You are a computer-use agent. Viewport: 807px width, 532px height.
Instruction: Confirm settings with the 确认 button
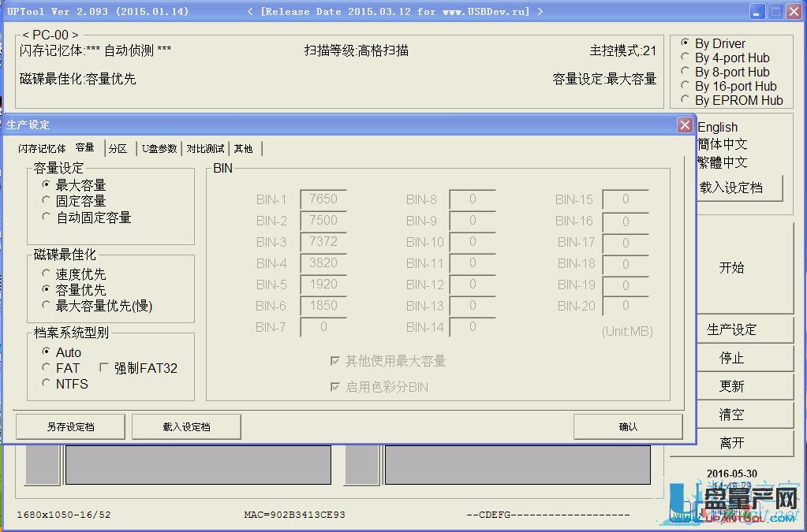click(x=628, y=426)
